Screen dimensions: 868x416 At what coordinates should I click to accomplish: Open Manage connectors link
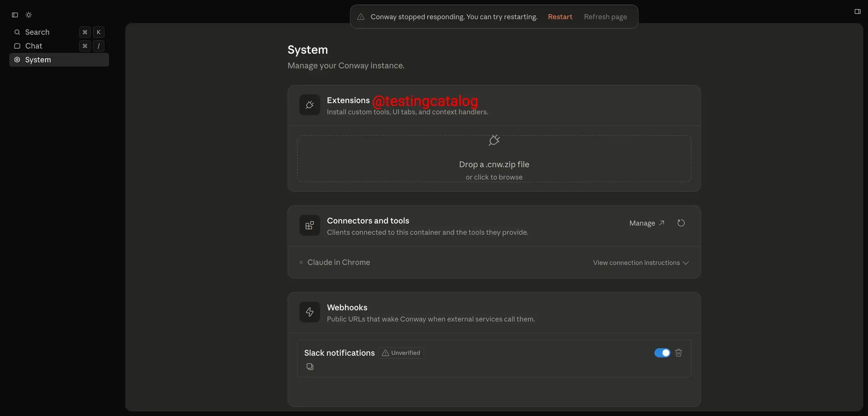(646, 223)
